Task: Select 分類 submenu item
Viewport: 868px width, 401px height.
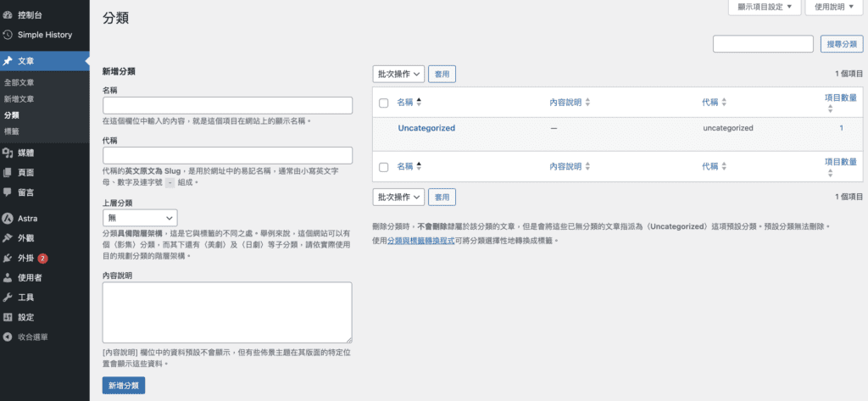Action: coord(12,115)
